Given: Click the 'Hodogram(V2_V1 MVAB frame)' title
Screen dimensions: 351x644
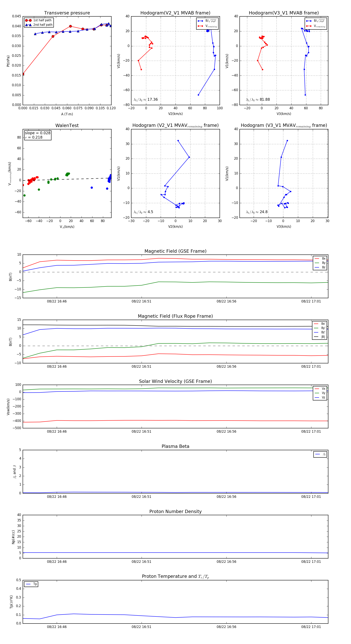Looking at the screenshot, I should (x=175, y=13).
